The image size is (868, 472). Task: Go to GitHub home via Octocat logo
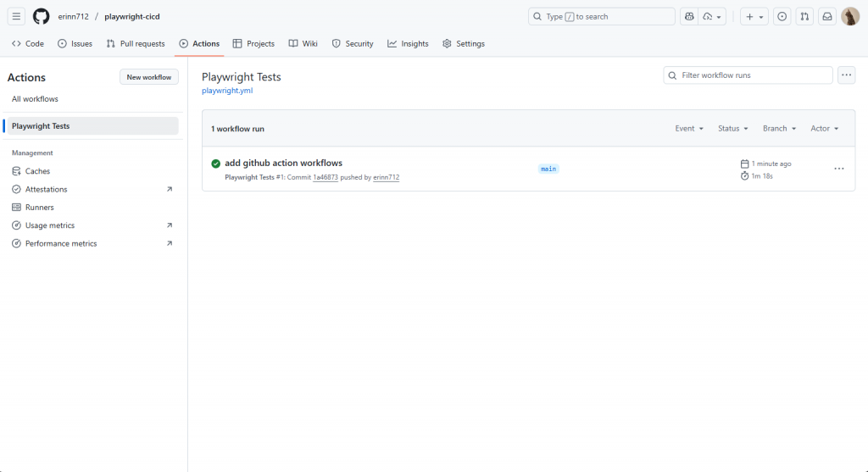tap(41, 17)
